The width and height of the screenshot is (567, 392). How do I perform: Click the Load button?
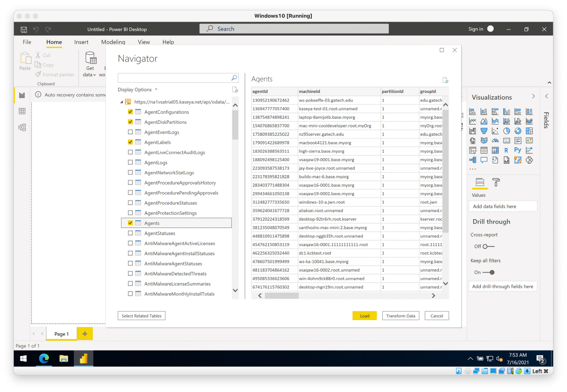pos(365,316)
